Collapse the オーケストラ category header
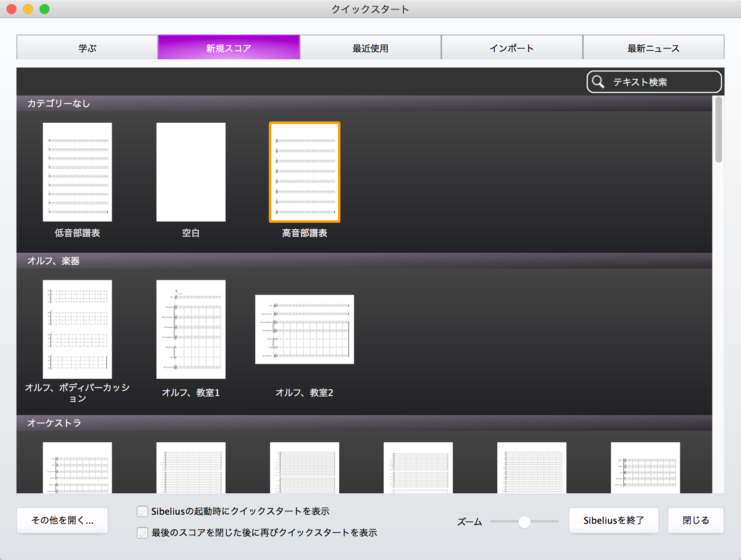Viewport: 741px width, 560px height. tap(364, 423)
